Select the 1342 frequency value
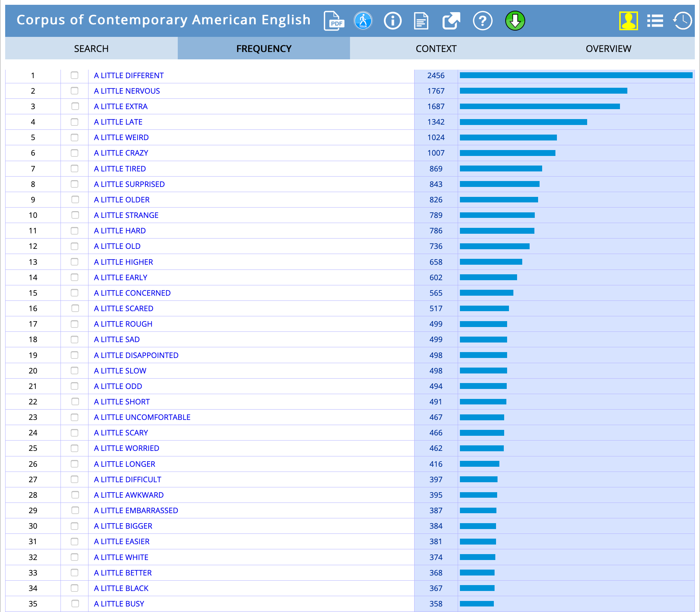The width and height of the screenshot is (700, 612). tap(436, 122)
